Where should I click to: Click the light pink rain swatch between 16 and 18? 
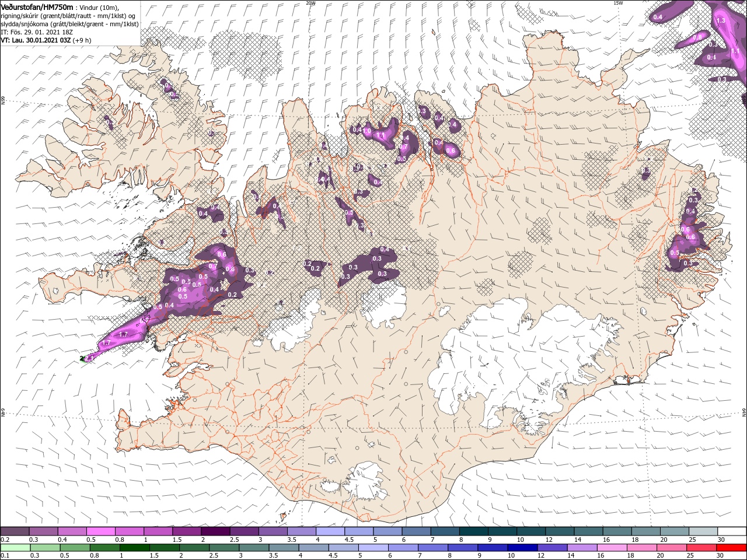[612, 548]
